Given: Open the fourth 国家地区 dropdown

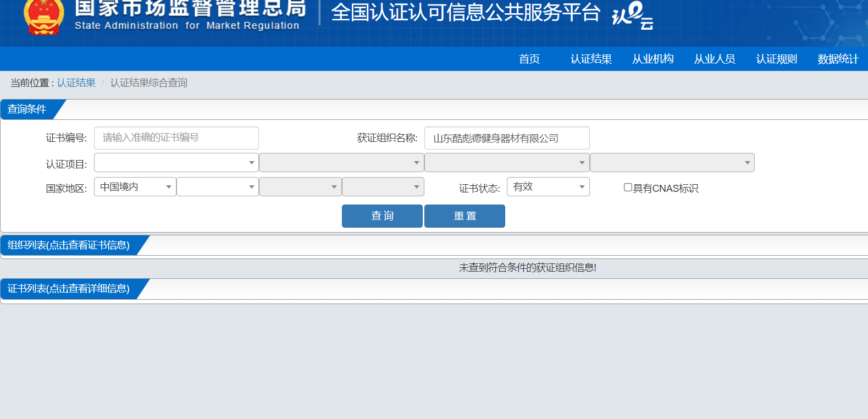Looking at the screenshot, I should (383, 187).
